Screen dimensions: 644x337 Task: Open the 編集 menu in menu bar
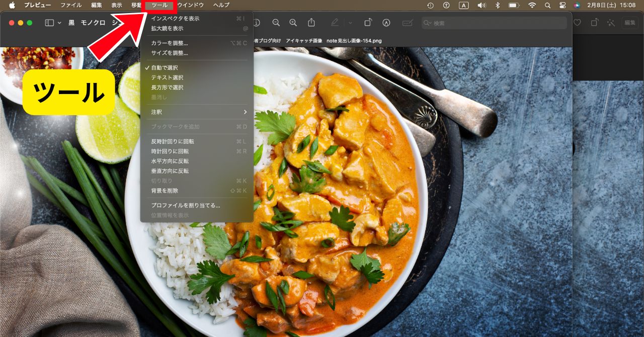pos(97,5)
